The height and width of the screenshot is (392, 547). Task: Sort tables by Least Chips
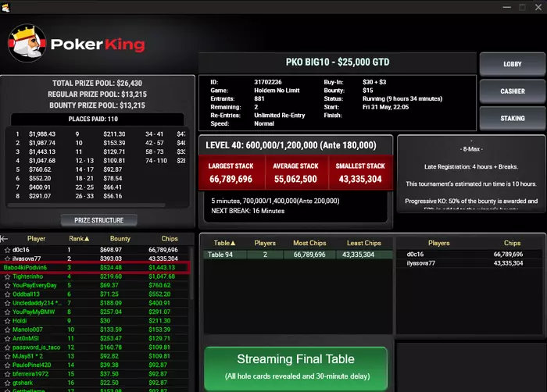click(364, 243)
